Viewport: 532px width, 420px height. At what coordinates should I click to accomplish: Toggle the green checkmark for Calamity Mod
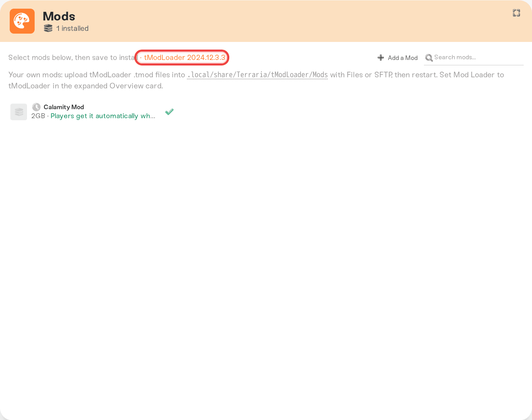point(169,112)
